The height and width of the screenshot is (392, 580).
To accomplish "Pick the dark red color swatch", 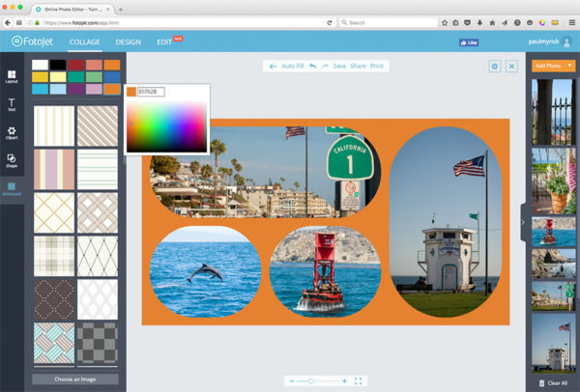I will pyautogui.click(x=75, y=65).
